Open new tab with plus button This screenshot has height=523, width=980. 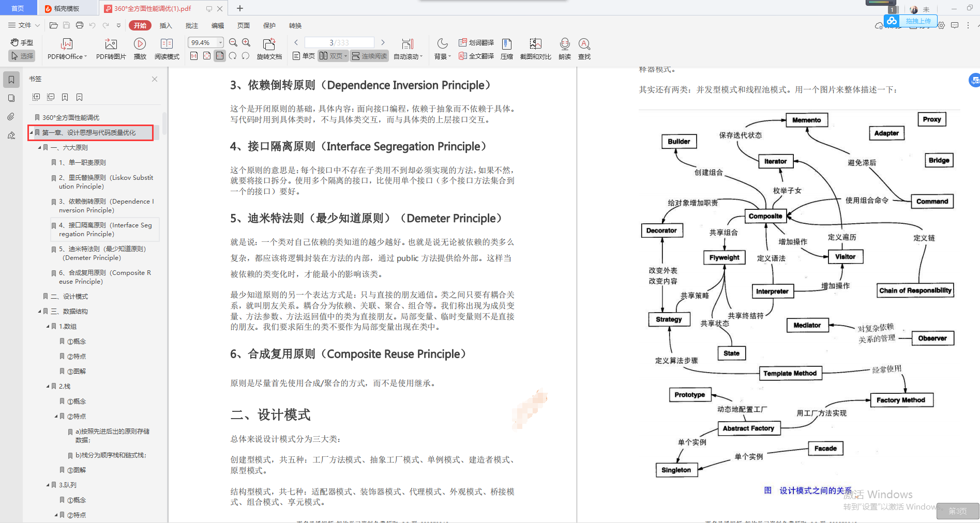click(240, 8)
